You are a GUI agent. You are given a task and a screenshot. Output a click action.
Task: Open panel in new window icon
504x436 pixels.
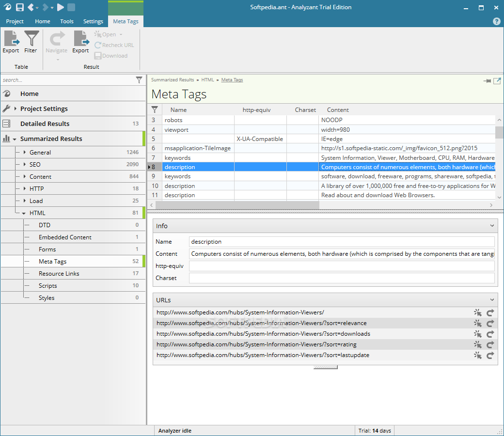(x=497, y=81)
